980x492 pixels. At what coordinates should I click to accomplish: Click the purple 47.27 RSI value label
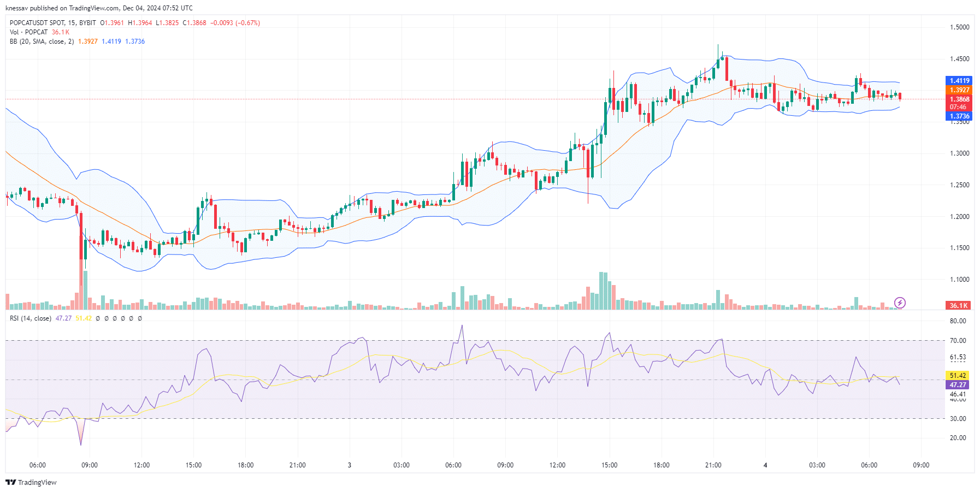(958, 385)
